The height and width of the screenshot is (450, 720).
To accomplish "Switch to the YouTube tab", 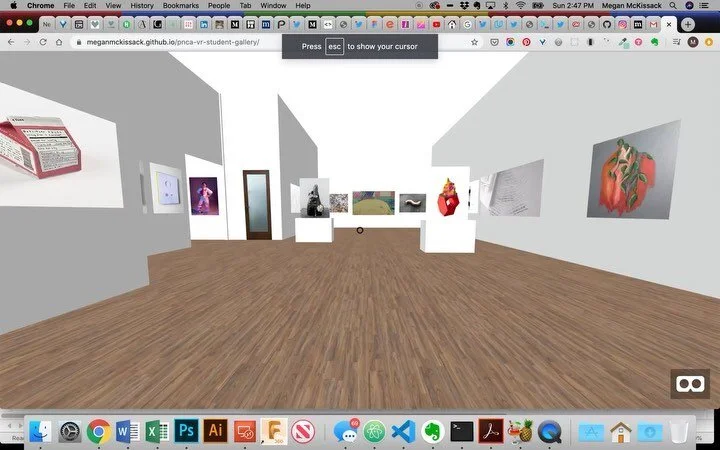I will [x=436, y=24].
